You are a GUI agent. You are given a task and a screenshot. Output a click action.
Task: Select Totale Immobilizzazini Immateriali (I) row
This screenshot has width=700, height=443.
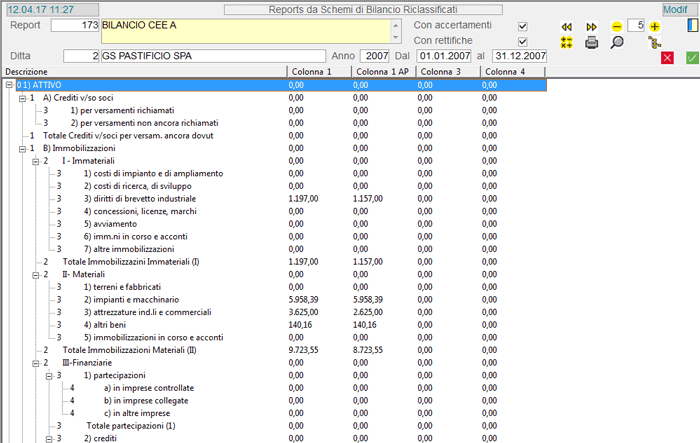coord(131,262)
